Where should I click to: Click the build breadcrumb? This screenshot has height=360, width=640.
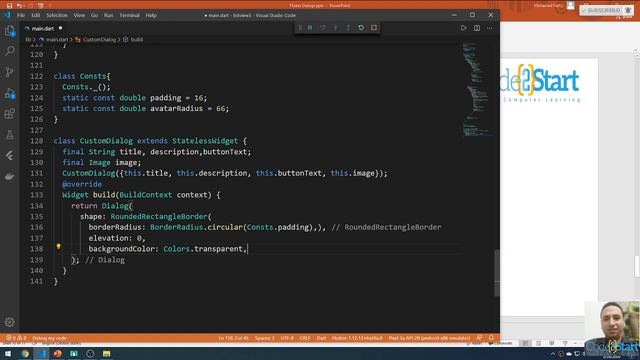coord(137,40)
